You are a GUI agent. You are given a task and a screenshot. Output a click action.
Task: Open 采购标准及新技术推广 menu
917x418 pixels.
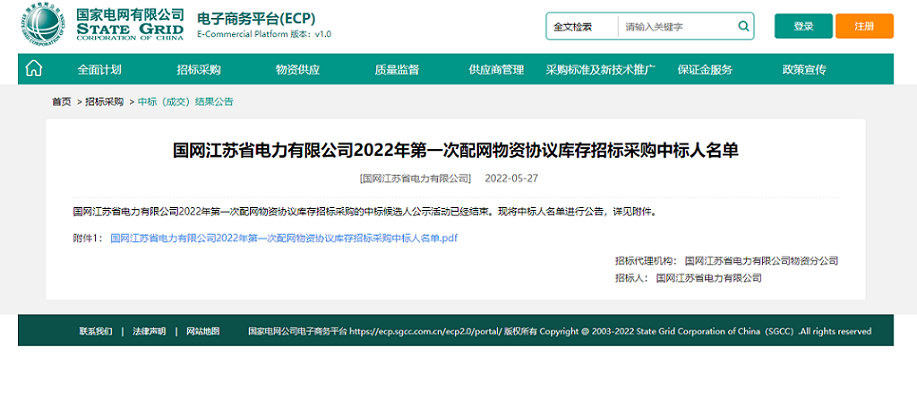point(600,69)
